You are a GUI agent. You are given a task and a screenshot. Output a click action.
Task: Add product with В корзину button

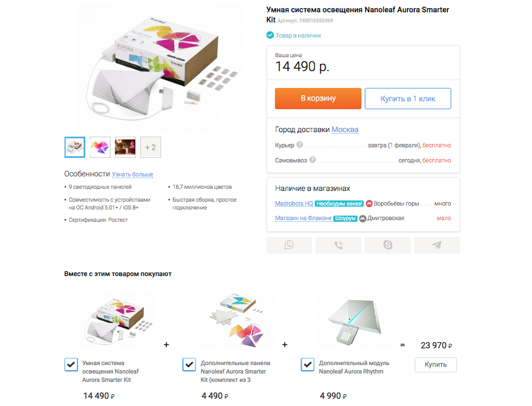318,99
